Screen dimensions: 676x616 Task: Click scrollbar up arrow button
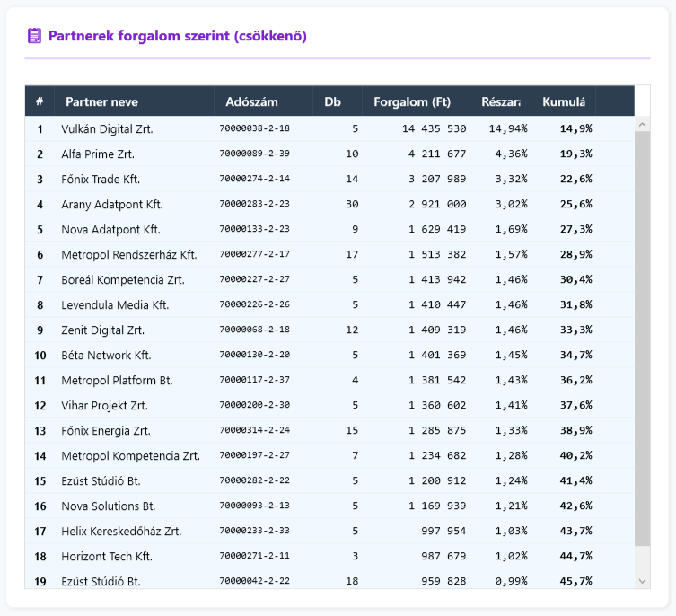[642, 124]
